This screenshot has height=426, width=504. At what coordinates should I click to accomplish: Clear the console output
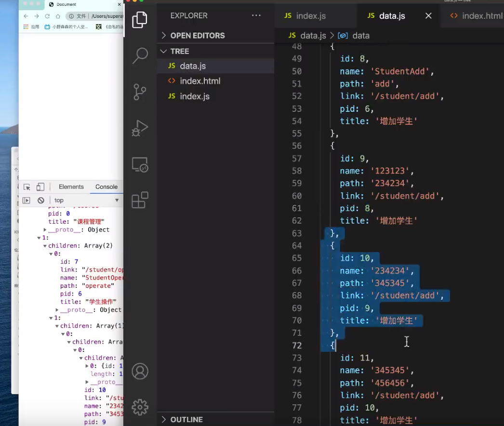point(41,200)
